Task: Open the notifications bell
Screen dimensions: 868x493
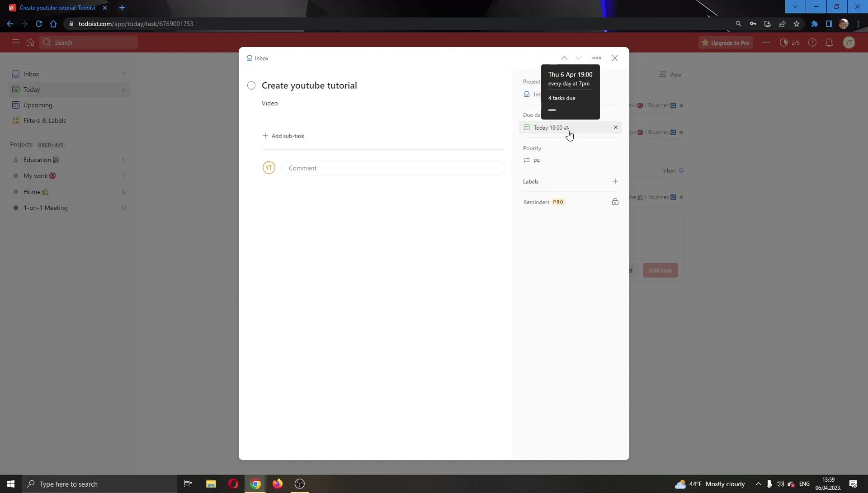Action: pyautogui.click(x=829, y=43)
